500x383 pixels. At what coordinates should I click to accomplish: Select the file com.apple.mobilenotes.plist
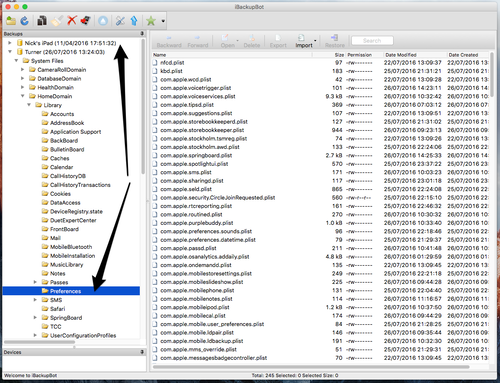[196, 299]
